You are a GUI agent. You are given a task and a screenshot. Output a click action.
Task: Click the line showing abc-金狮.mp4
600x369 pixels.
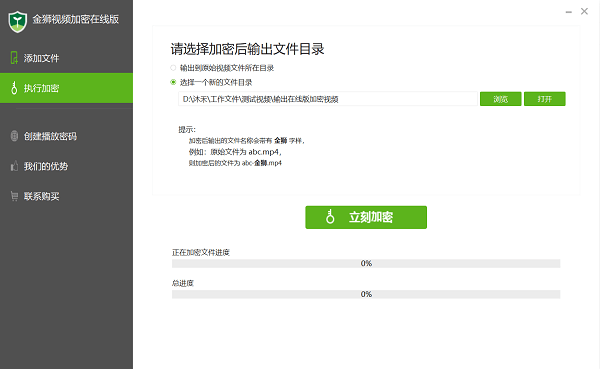tap(235, 163)
